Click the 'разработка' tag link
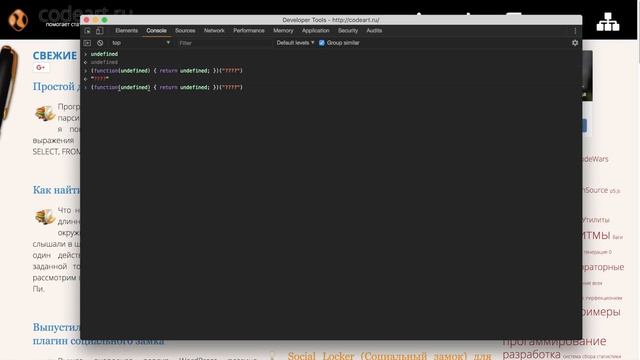 point(531,354)
